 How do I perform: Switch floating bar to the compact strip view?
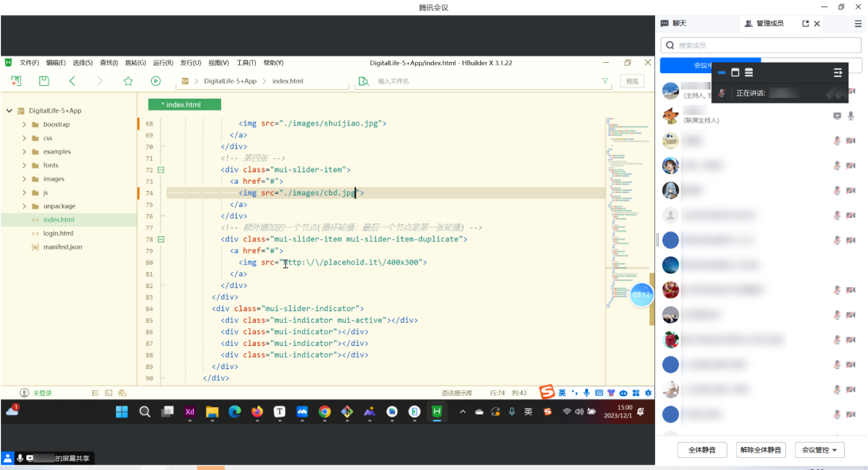721,72
